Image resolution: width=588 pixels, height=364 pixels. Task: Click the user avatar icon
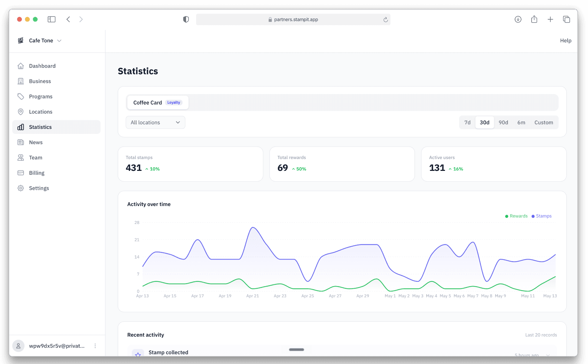(x=18, y=346)
